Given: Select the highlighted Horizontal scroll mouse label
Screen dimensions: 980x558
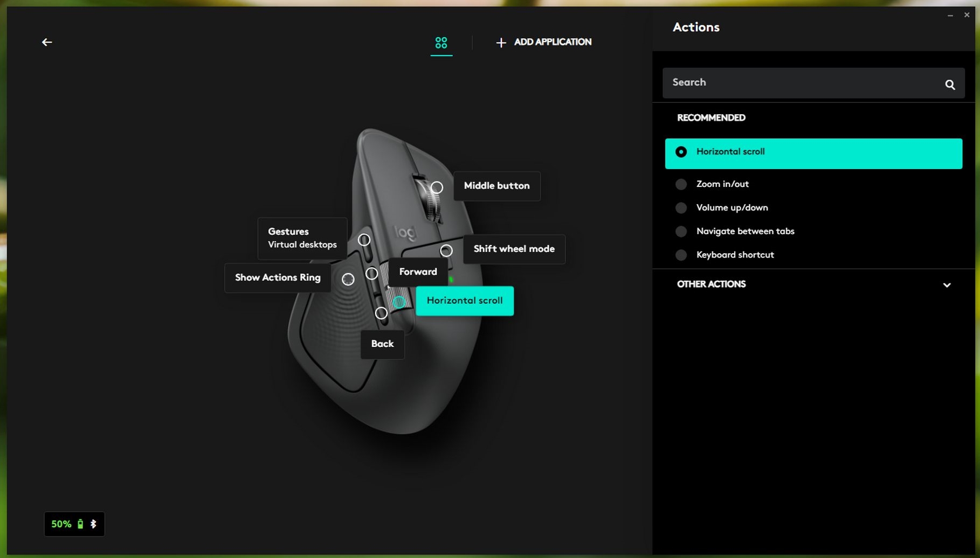Looking at the screenshot, I should click(x=464, y=301).
